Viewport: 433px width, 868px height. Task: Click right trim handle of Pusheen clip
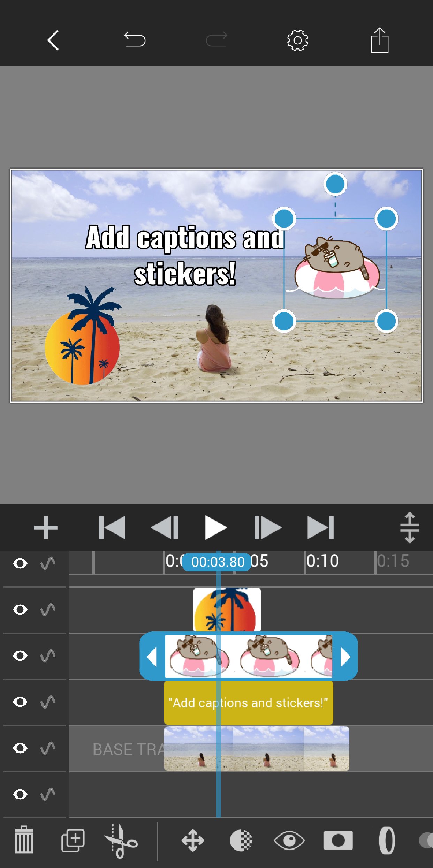345,657
